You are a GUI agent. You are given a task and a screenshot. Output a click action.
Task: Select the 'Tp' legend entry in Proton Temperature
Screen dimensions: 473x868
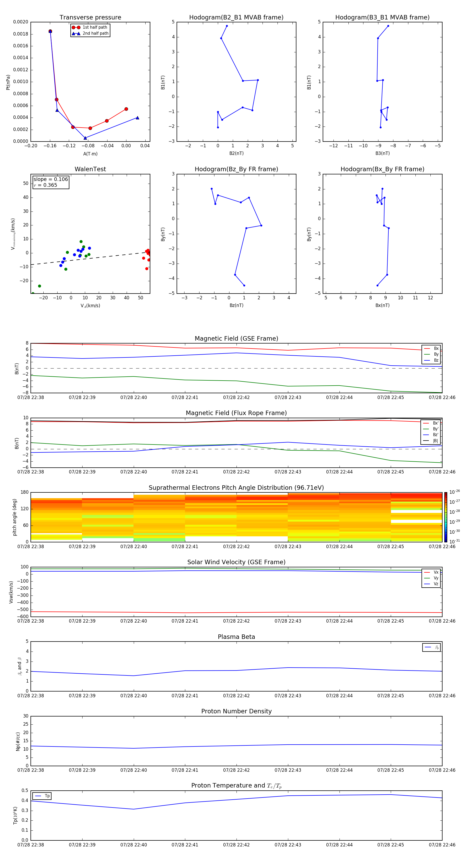tap(42, 796)
